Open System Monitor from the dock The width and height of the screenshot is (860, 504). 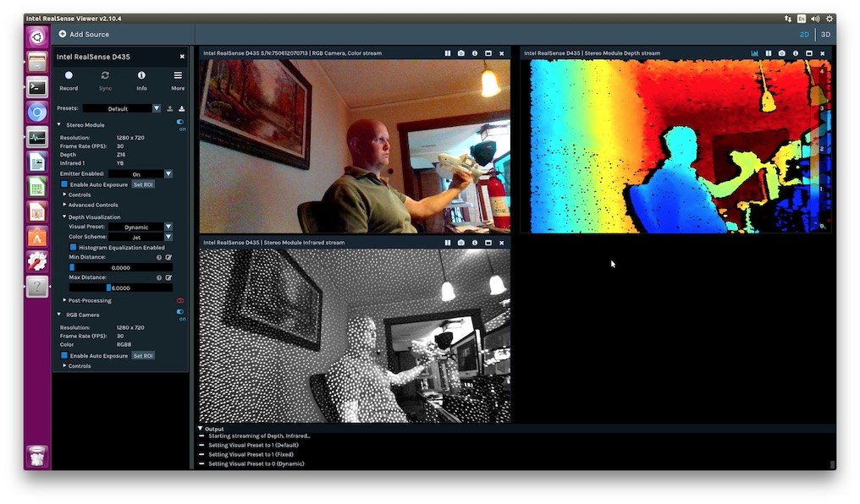[x=37, y=138]
